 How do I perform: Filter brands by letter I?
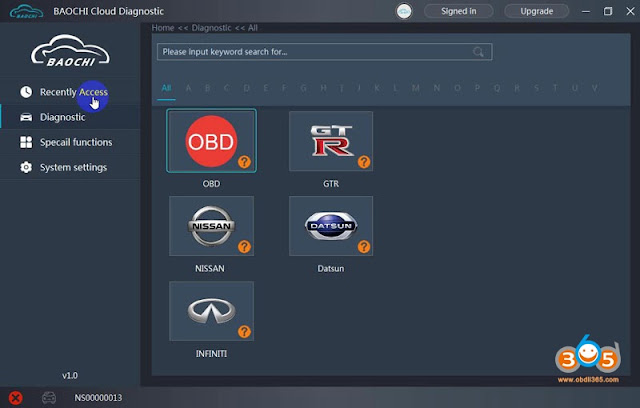point(341,88)
